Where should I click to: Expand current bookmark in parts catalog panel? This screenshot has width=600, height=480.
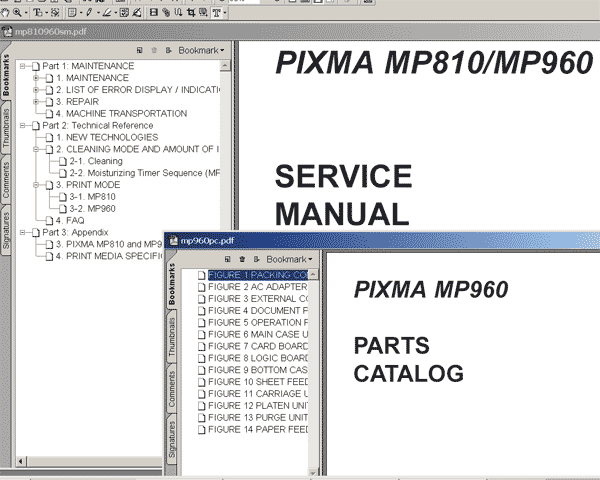click(x=256, y=259)
